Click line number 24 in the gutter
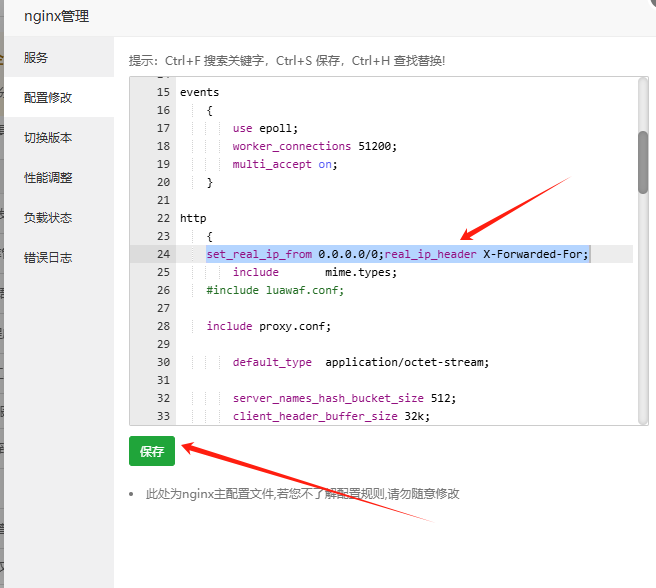 pos(163,254)
